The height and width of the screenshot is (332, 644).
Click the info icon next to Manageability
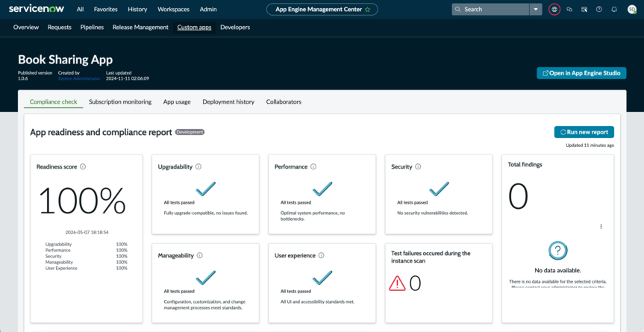pos(199,255)
